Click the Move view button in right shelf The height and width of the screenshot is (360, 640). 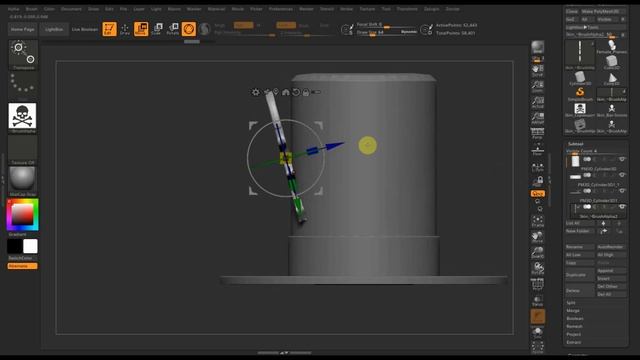coord(538,237)
